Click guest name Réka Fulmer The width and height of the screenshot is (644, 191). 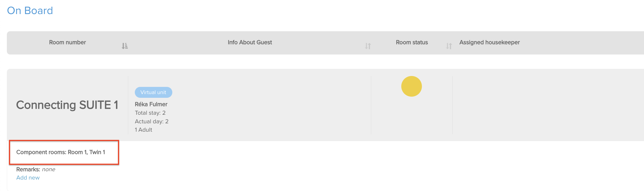coord(151,104)
